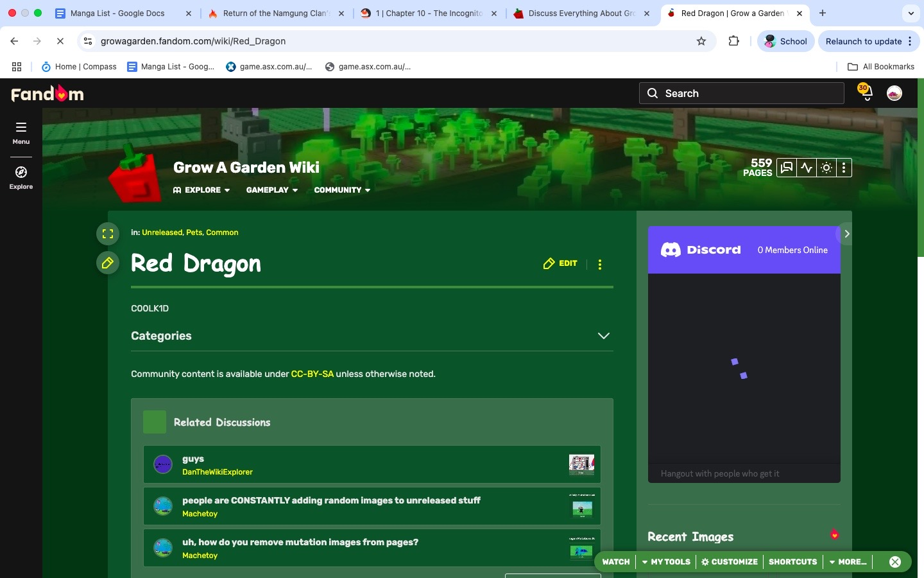
Task: Click WATCH in the bottom toolbar
Action: point(616,562)
